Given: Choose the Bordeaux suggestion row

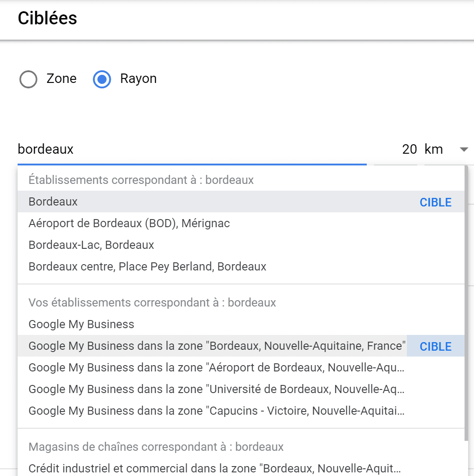Looking at the screenshot, I should point(241,201).
